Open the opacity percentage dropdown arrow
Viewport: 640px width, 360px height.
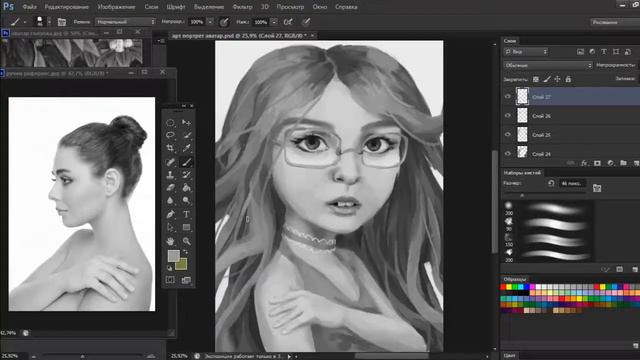point(210,22)
